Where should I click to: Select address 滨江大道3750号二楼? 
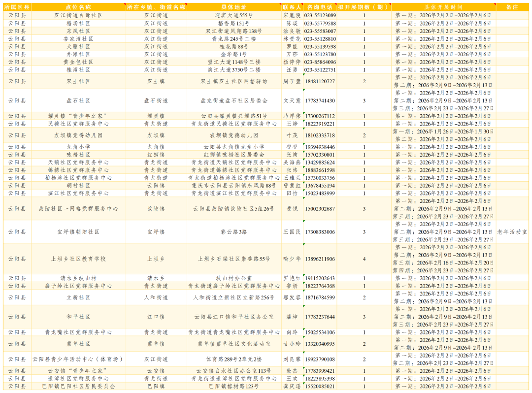[x=234, y=70]
